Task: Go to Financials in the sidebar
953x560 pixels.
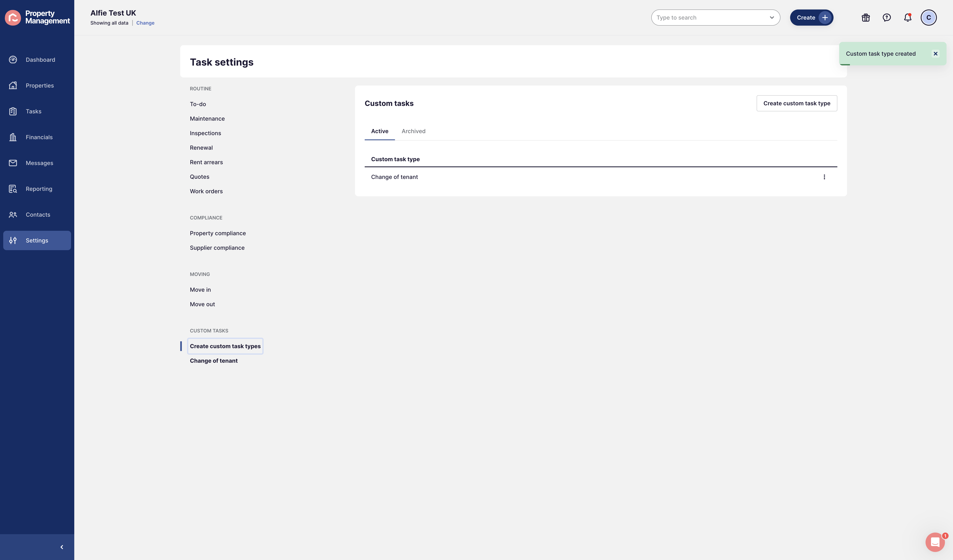Action: (x=39, y=137)
